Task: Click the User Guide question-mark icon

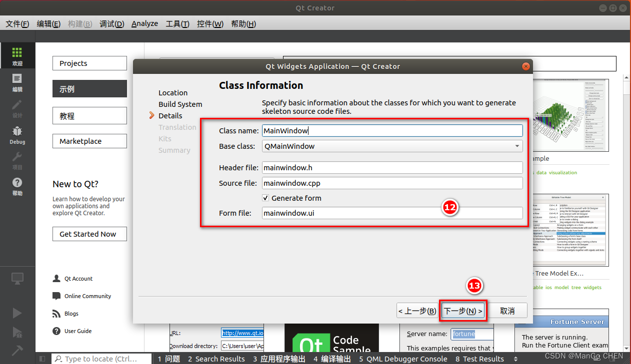Action: 56,331
